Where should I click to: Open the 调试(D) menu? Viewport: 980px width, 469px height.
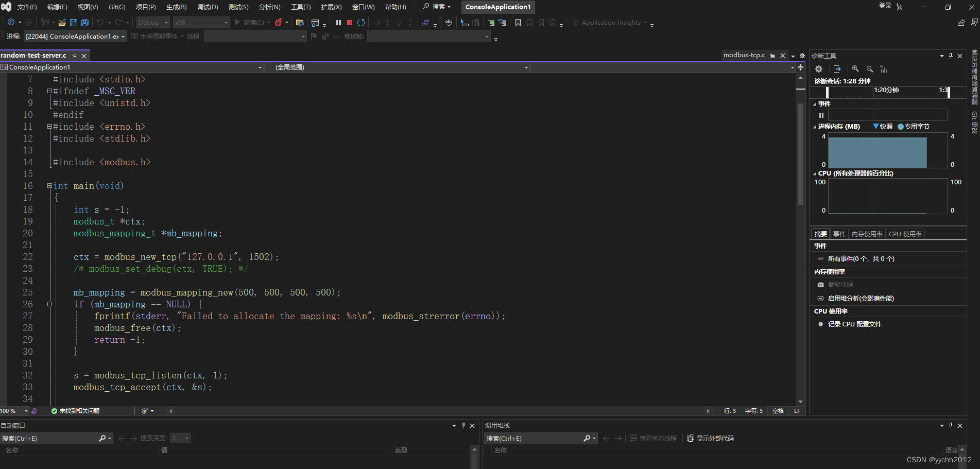pyautogui.click(x=207, y=7)
